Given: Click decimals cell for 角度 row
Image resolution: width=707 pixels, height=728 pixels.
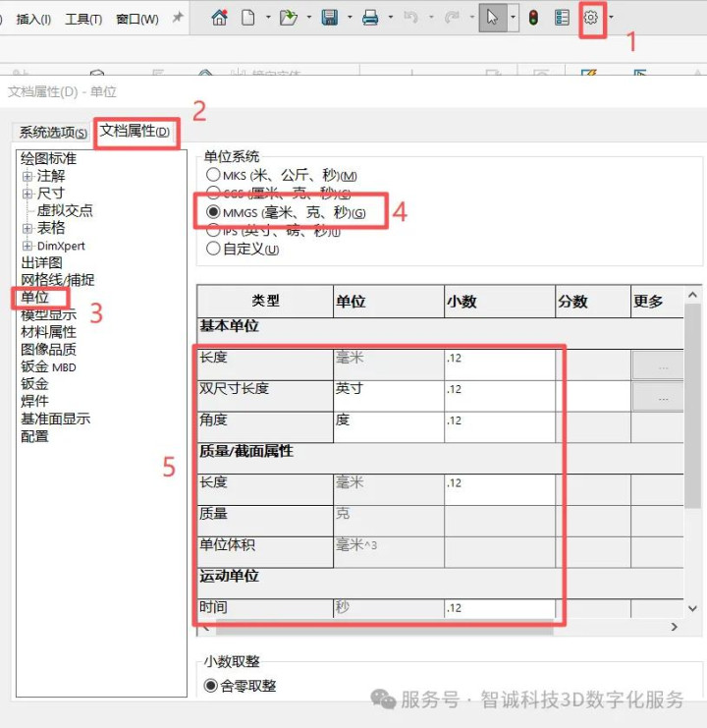Looking at the screenshot, I should (x=500, y=427).
